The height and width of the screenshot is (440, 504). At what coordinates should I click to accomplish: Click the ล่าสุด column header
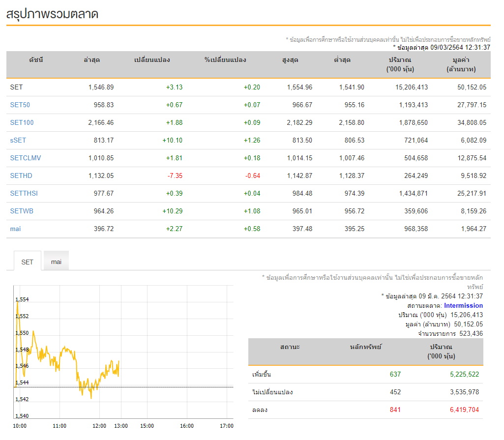pyautogui.click(x=91, y=60)
